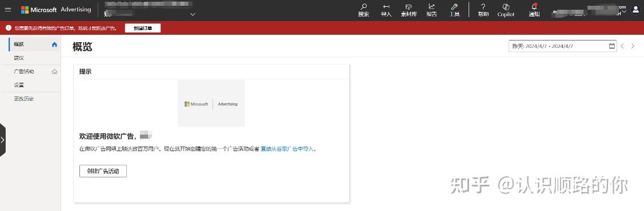
Task: Click the 概览 page heading
Action: tap(82, 47)
